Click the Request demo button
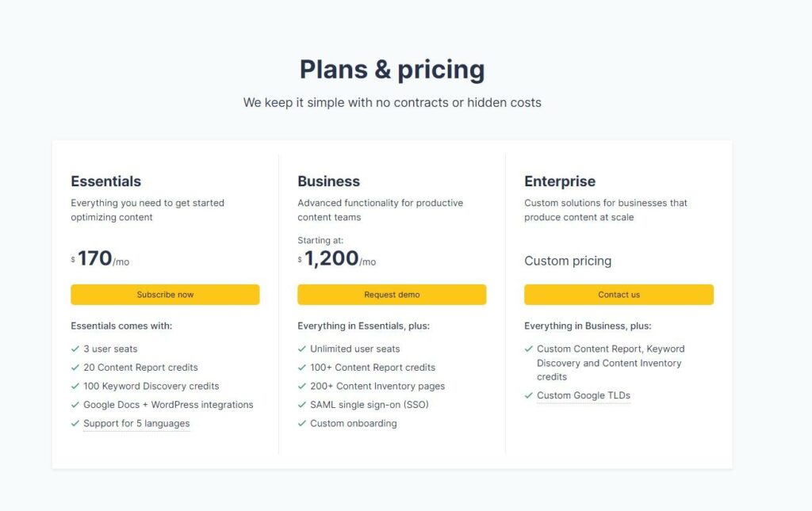 [x=392, y=294]
